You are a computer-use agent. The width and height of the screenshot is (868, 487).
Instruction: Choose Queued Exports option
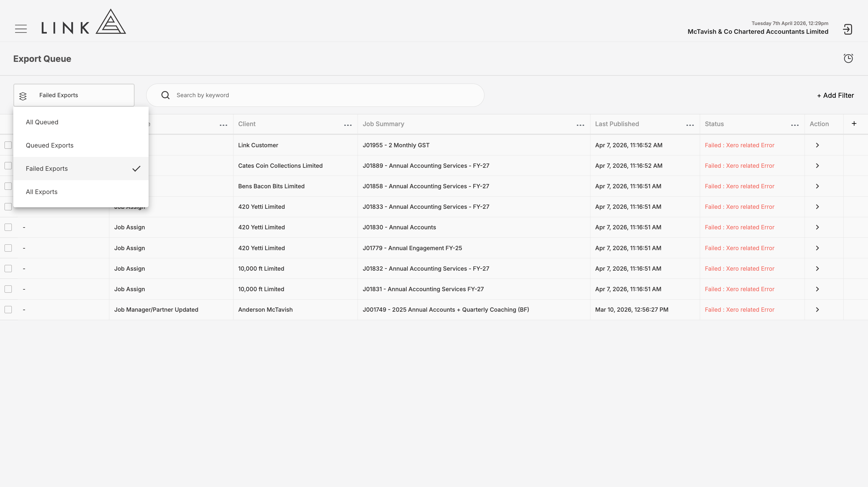click(x=81, y=145)
